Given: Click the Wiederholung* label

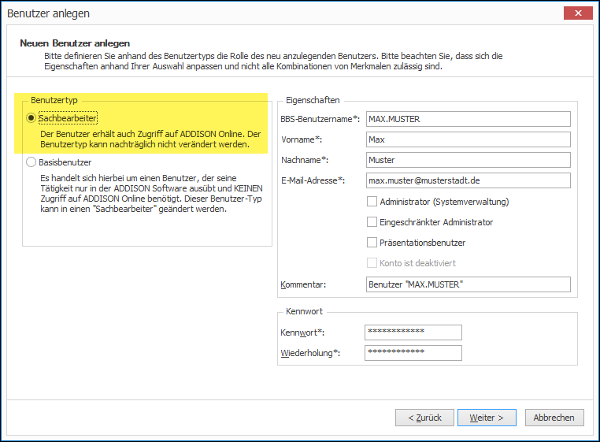Looking at the screenshot, I should [x=310, y=353].
